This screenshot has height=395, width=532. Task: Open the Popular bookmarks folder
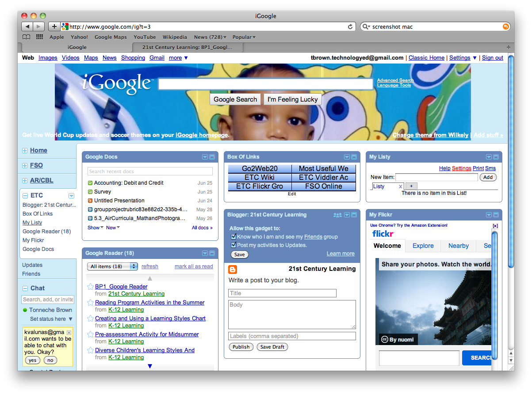pos(244,37)
